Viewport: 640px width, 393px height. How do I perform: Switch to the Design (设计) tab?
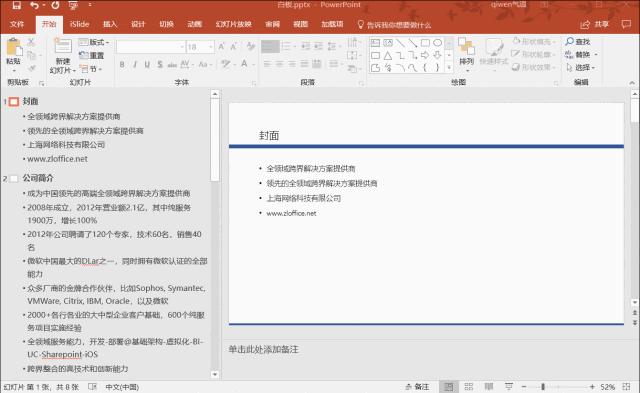point(138,24)
